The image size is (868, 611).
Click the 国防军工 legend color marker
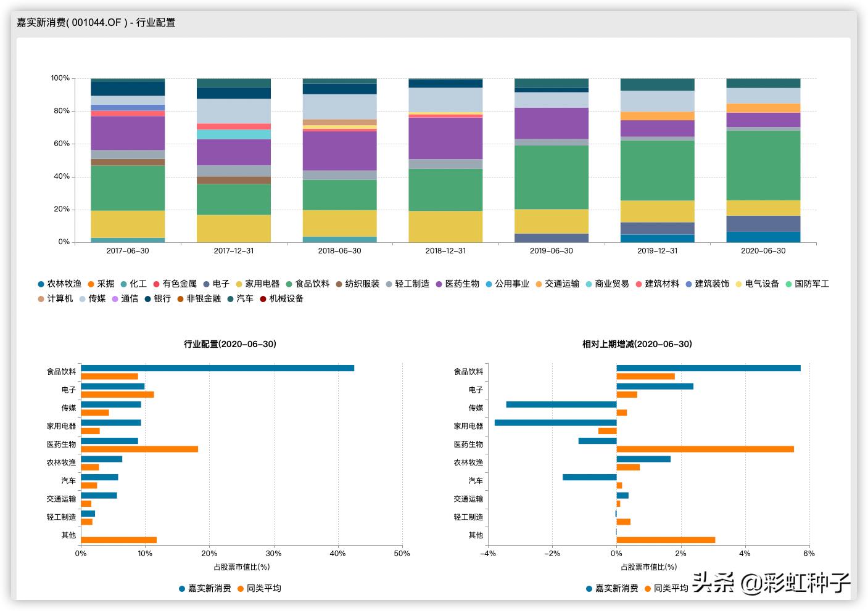(x=789, y=284)
